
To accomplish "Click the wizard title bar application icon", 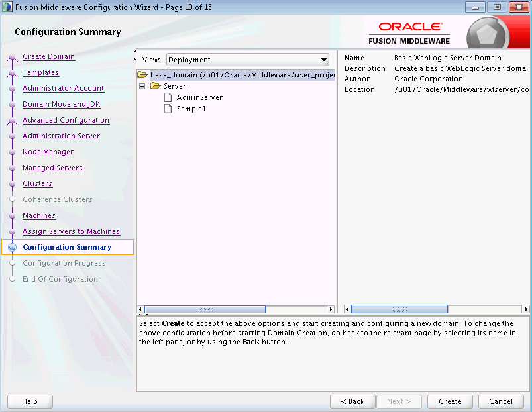I will (x=7, y=7).
